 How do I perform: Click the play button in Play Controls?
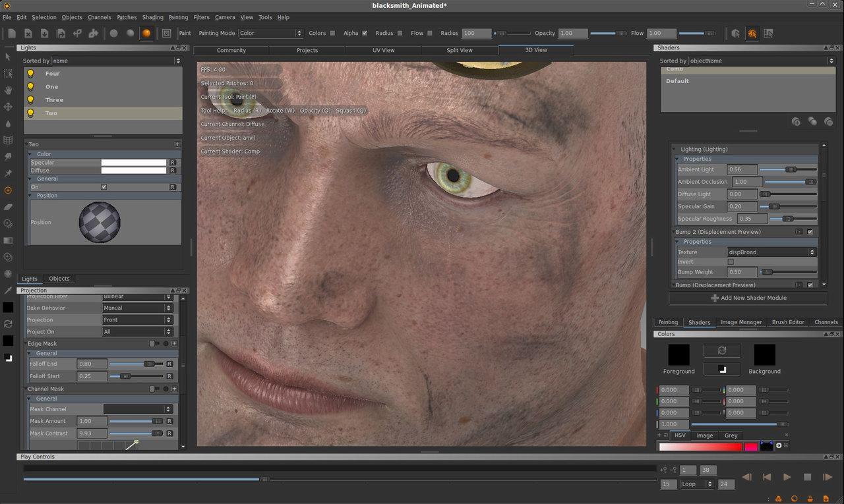787,476
